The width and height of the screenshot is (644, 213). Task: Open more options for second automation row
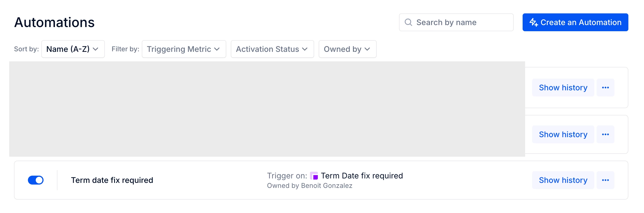[605, 134]
